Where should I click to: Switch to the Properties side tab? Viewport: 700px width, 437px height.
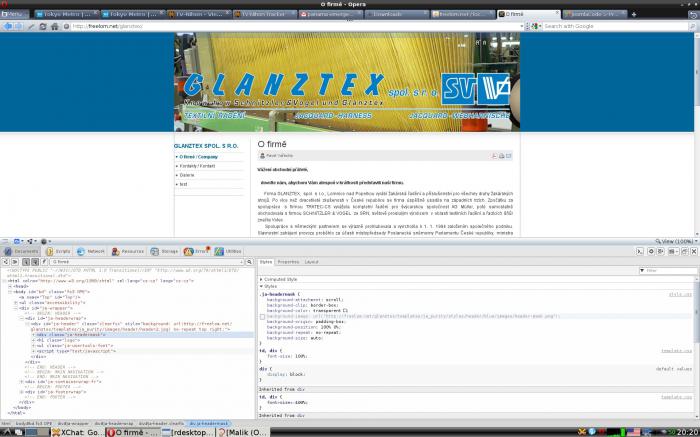coord(288,262)
